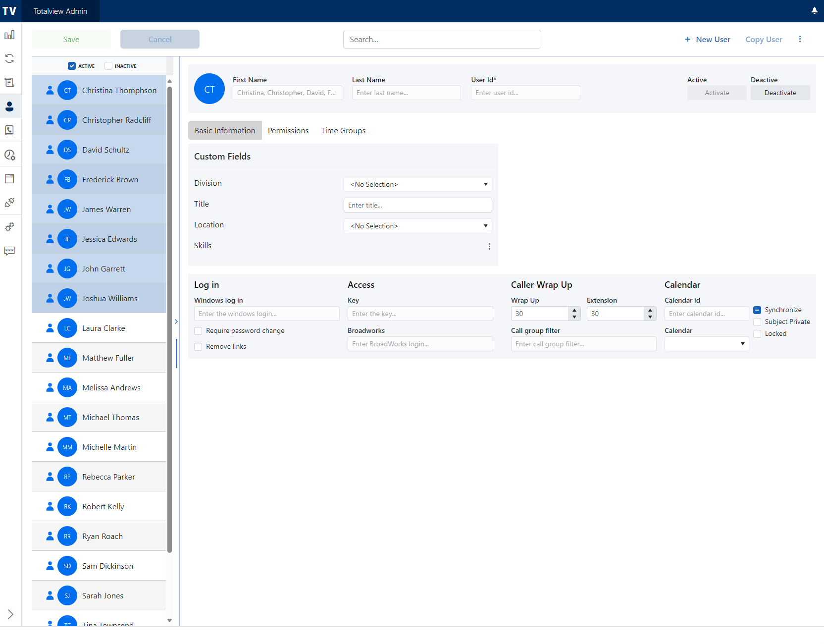Open the Division dropdown
This screenshot has height=644, width=824.
(418, 184)
